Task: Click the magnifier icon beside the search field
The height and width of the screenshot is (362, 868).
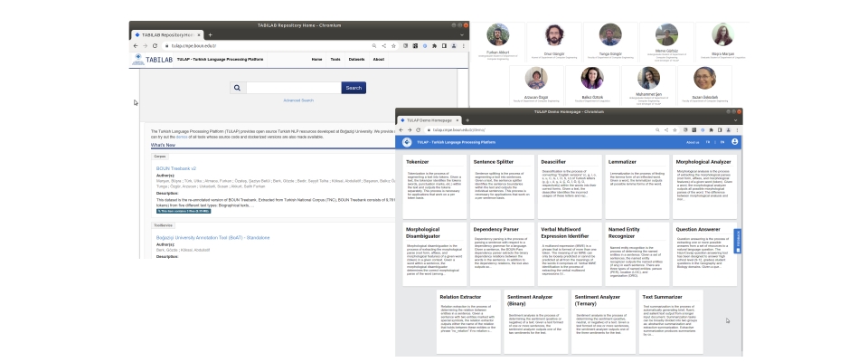Action: click(x=237, y=88)
